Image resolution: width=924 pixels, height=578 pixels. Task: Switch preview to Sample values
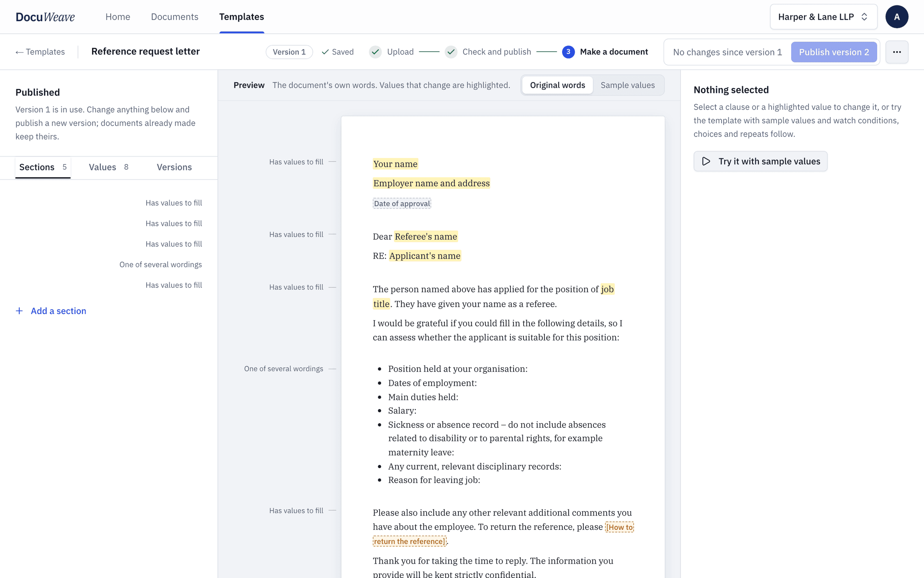tap(628, 85)
